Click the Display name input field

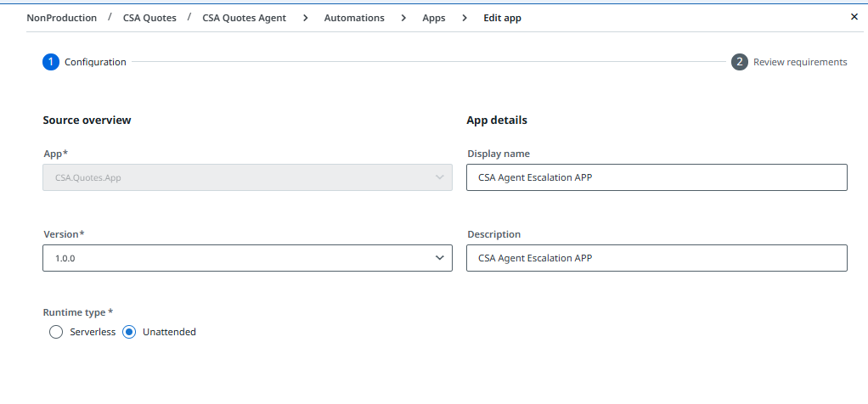click(656, 177)
